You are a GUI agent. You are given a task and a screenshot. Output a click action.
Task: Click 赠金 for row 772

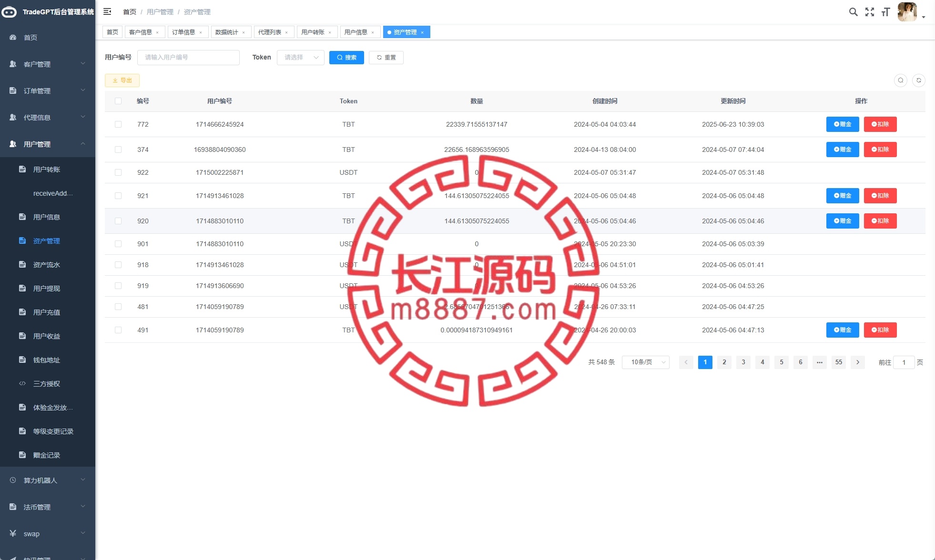click(x=843, y=124)
